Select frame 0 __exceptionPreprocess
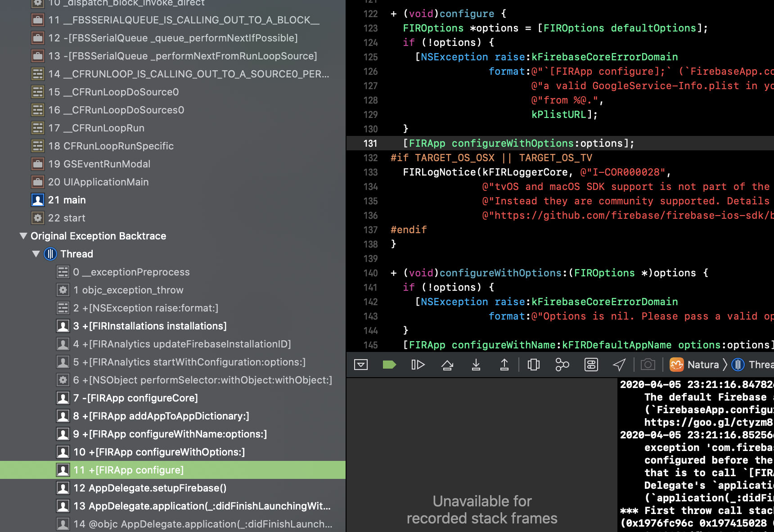 (x=173, y=272)
